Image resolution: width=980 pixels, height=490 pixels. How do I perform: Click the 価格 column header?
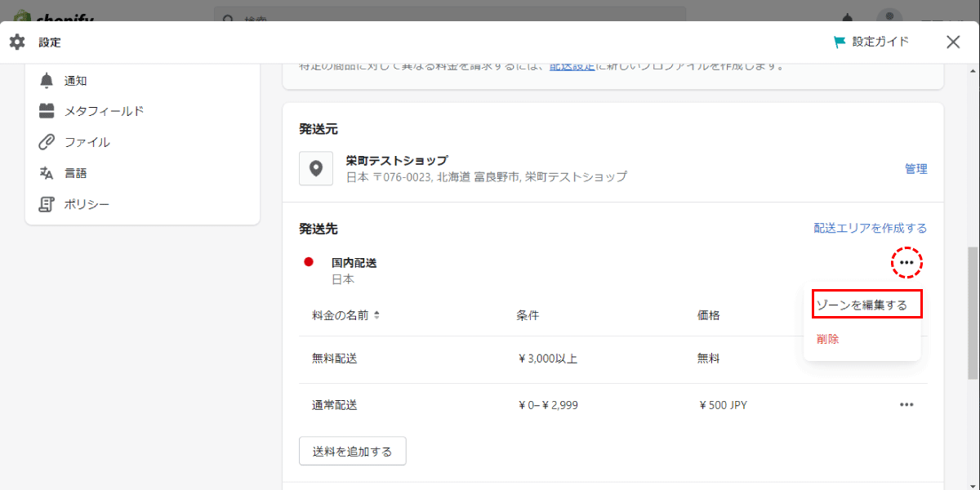[709, 315]
